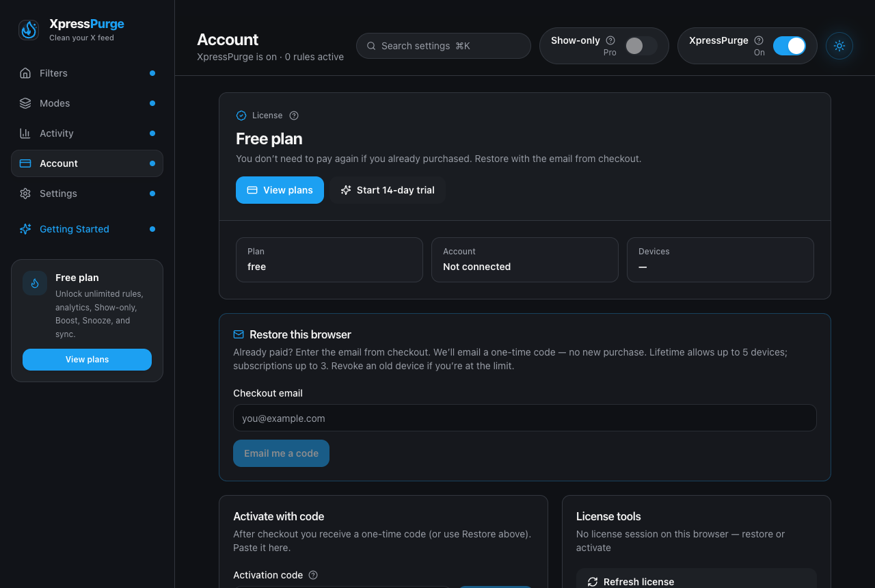Open the Activation code help icon
The height and width of the screenshot is (588, 875).
(x=313, y=575)
